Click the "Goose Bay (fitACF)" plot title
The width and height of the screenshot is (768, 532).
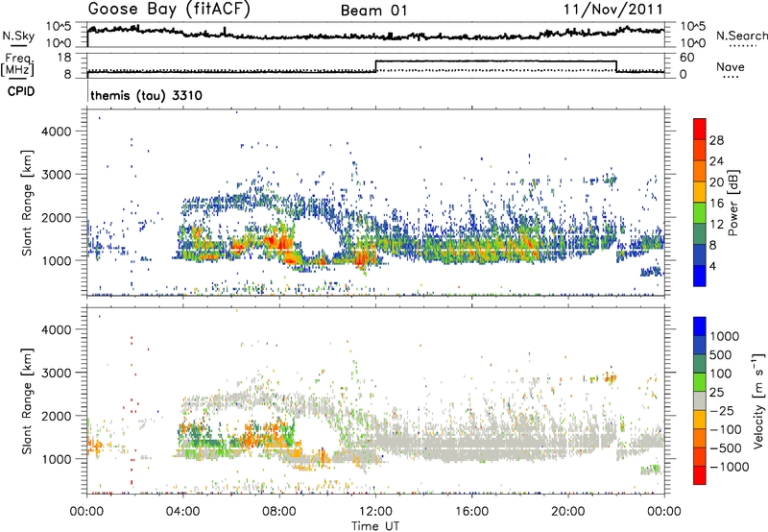[x=169, y=9]
